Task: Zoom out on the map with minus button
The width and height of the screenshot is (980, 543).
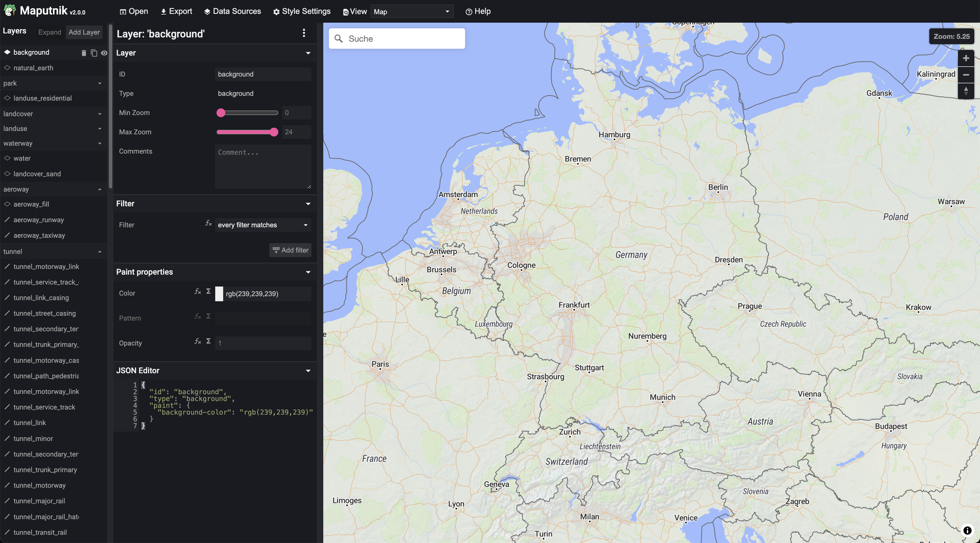Action: point(966,75)
